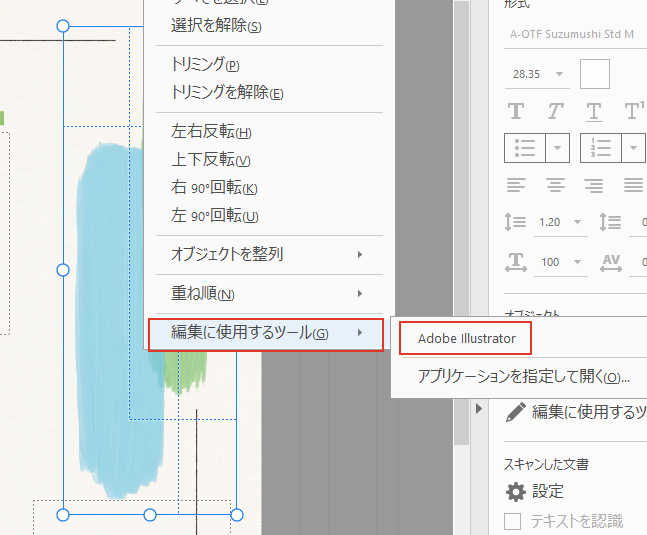Select 上下反転 menu item
This screenshot has width=647, height=535.
click(x=269, y=160)
